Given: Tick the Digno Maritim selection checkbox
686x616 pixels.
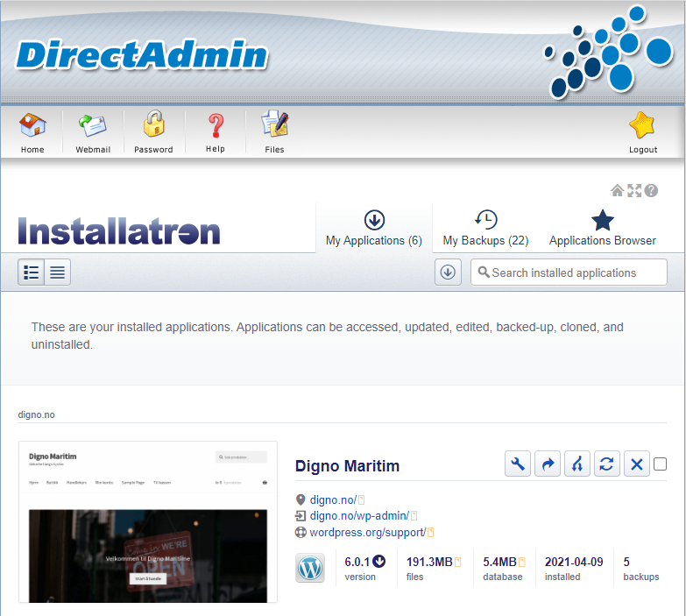Looking at the screenshot, I should tap(660, 464).
